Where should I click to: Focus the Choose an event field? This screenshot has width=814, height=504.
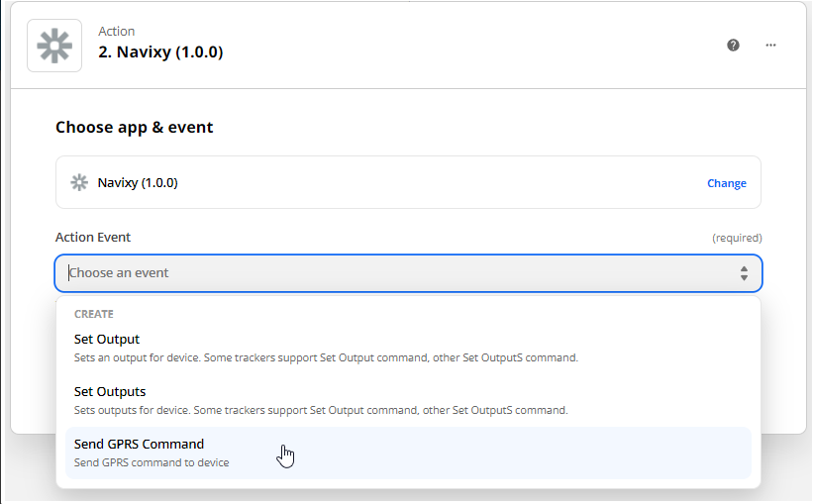(409, 273)
